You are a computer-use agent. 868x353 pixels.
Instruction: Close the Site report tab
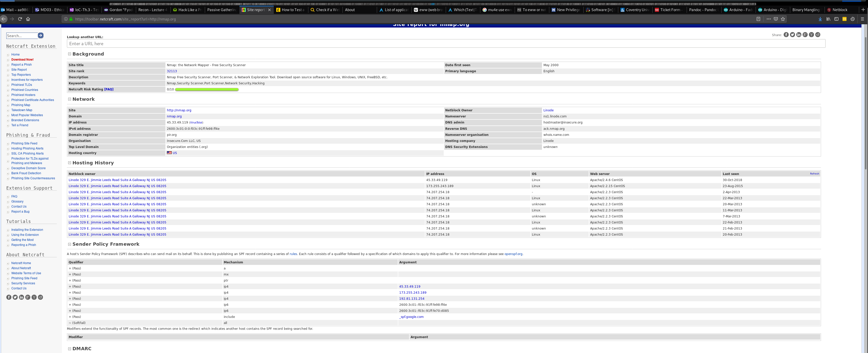click(269, 10)
